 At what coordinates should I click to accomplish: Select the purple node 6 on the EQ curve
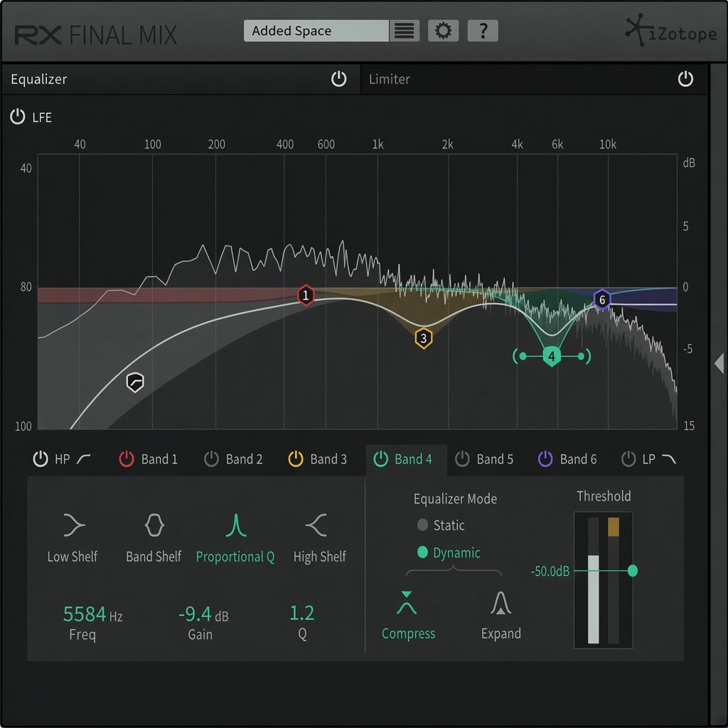pyautogui.click(x=602, y=299)
